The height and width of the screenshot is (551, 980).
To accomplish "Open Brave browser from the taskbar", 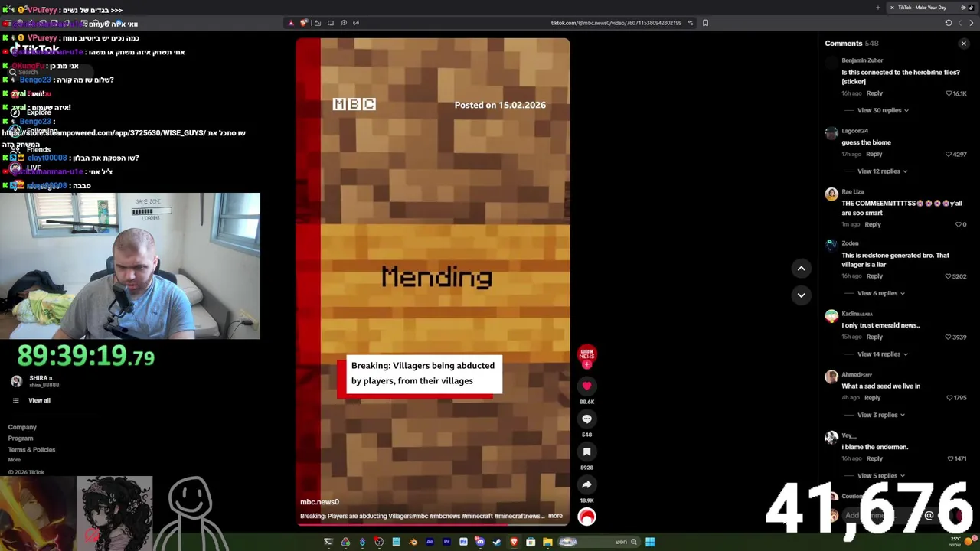I will pyautogui.click(x=514, y=542).
